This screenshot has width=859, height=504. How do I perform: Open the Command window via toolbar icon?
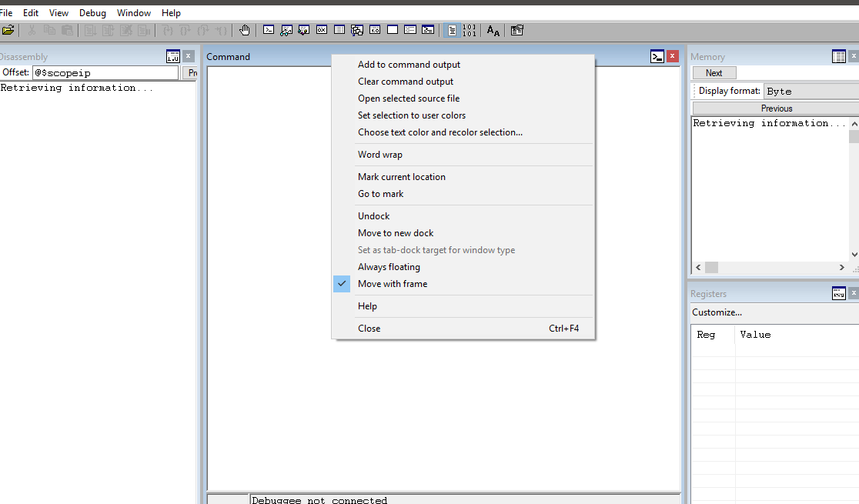269,30
